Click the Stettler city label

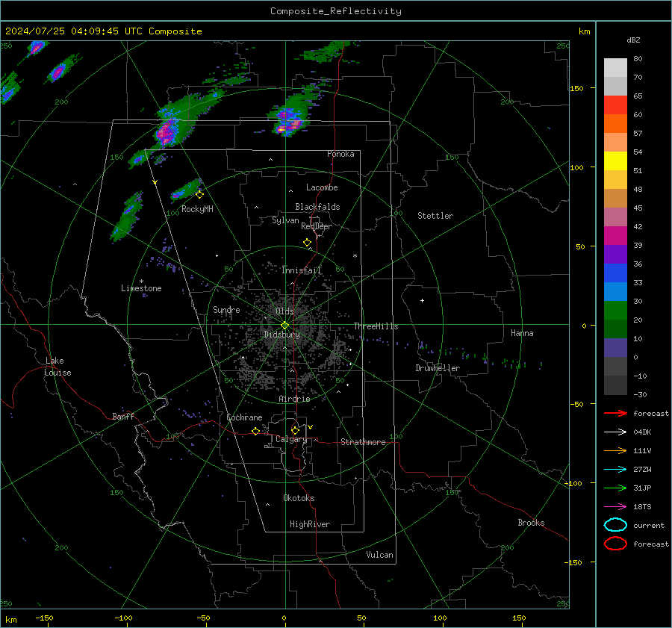point(435,216)
